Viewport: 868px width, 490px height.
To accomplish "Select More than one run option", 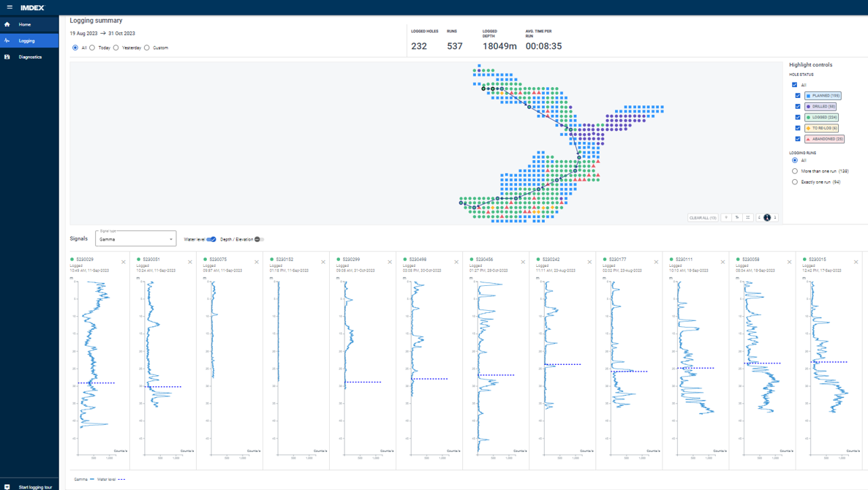I will [795, 171].
